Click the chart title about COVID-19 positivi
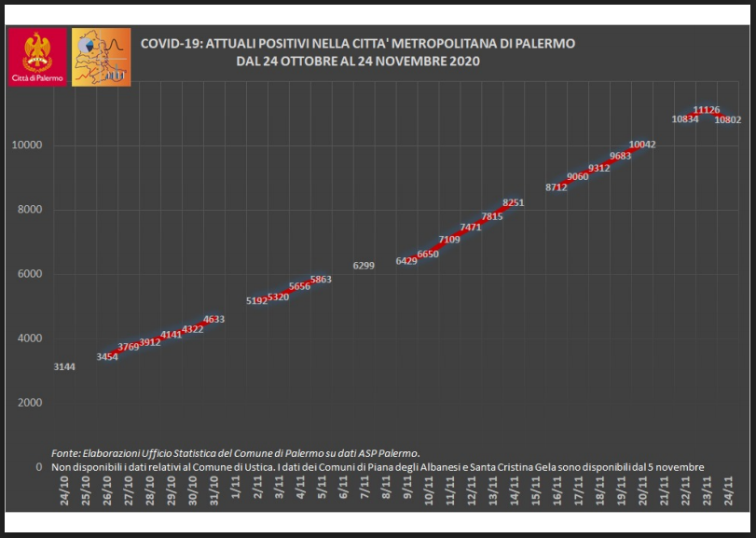 point(358,52)
